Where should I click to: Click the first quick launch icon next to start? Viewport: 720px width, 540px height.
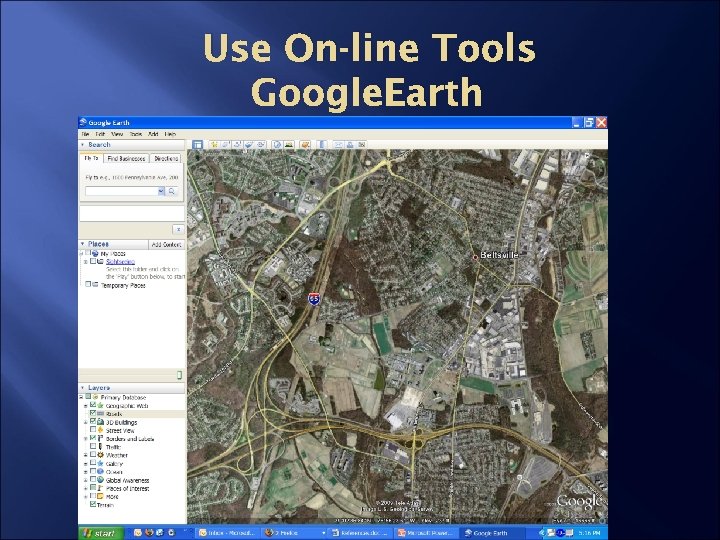(137, 533)
